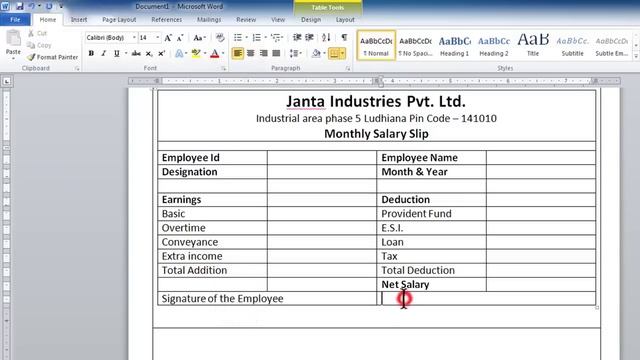Open the font name dropdown

point(134,38)
